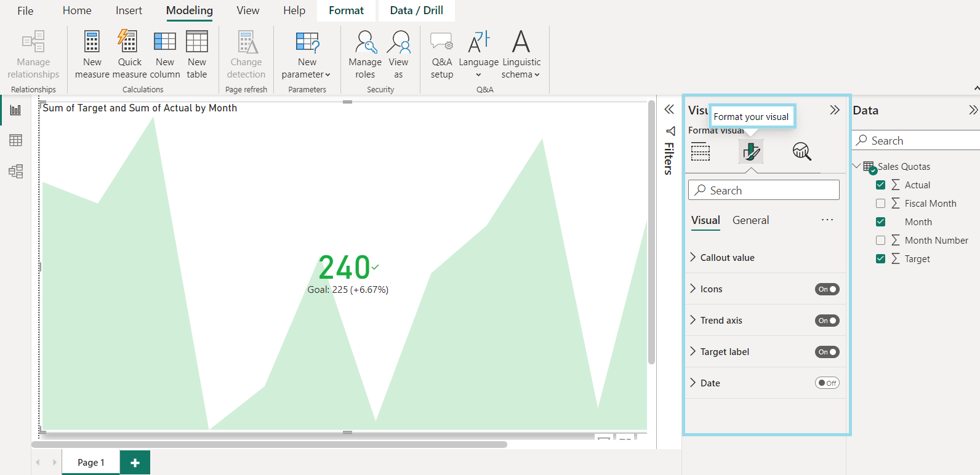
Task: Click Sales Quotas table icon
Action: pos(869,167)
